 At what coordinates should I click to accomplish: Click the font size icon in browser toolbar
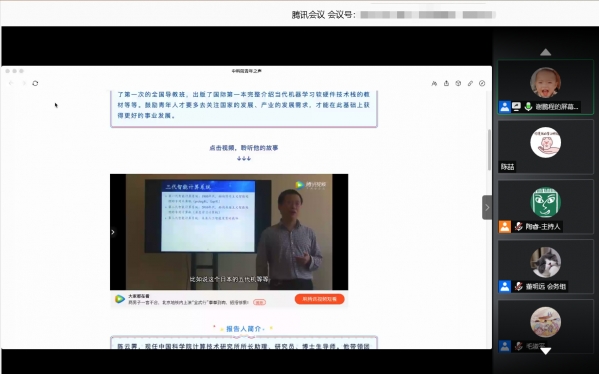(434, 83)
